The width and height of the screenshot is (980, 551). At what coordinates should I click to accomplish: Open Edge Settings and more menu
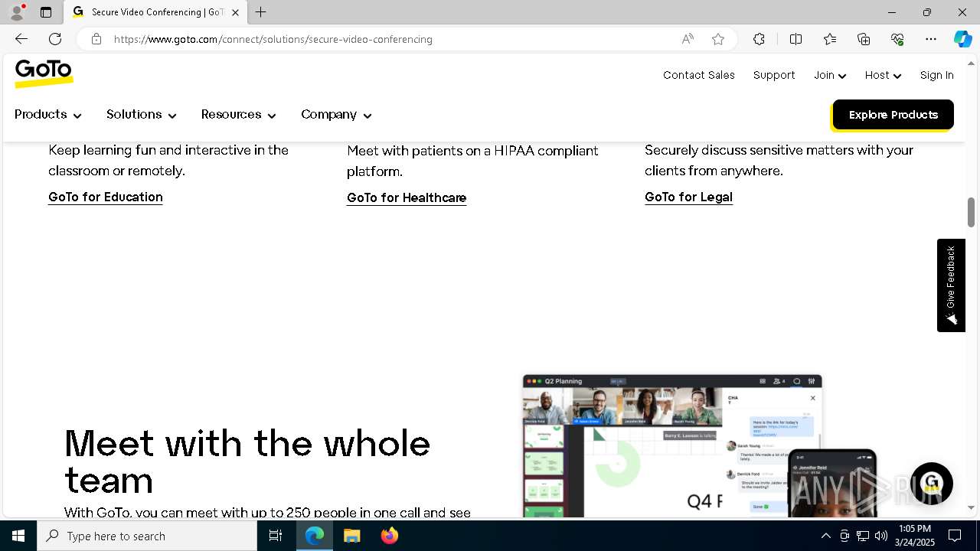(931, 39)
